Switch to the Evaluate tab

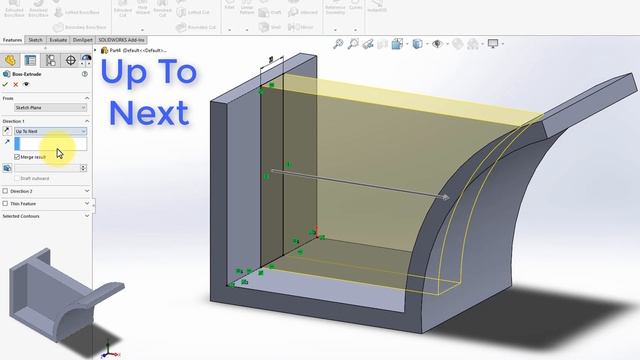point(58,40)
